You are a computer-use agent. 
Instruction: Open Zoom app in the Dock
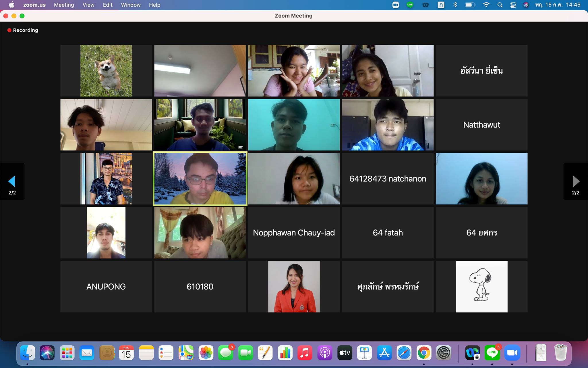pos(512,353)
